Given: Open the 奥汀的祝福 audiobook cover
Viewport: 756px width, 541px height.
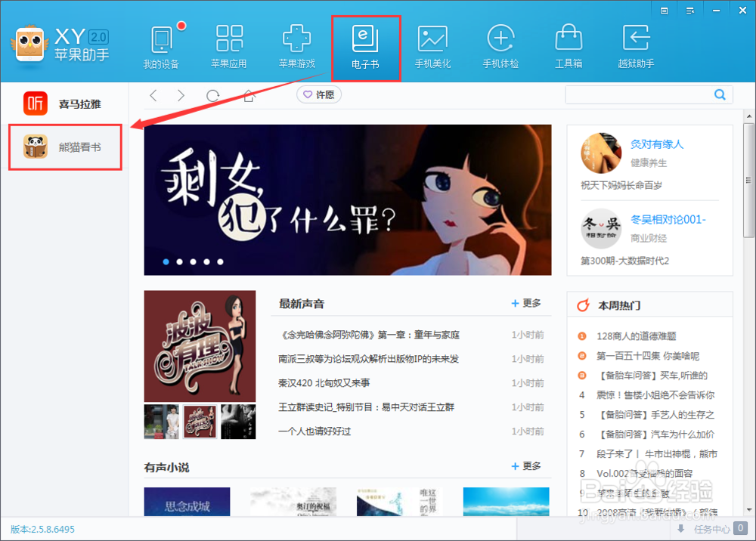Looking at the screenshot, I should 293,502.
